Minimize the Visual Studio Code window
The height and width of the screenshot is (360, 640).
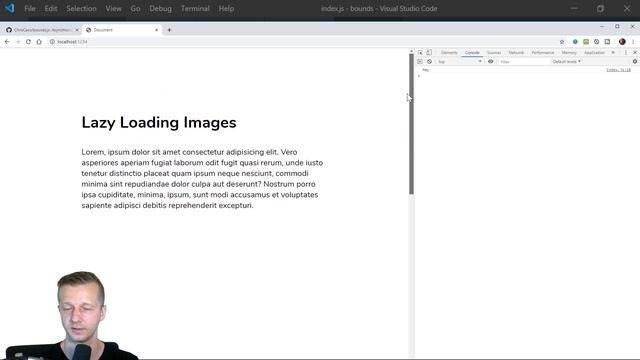(574, 9)
